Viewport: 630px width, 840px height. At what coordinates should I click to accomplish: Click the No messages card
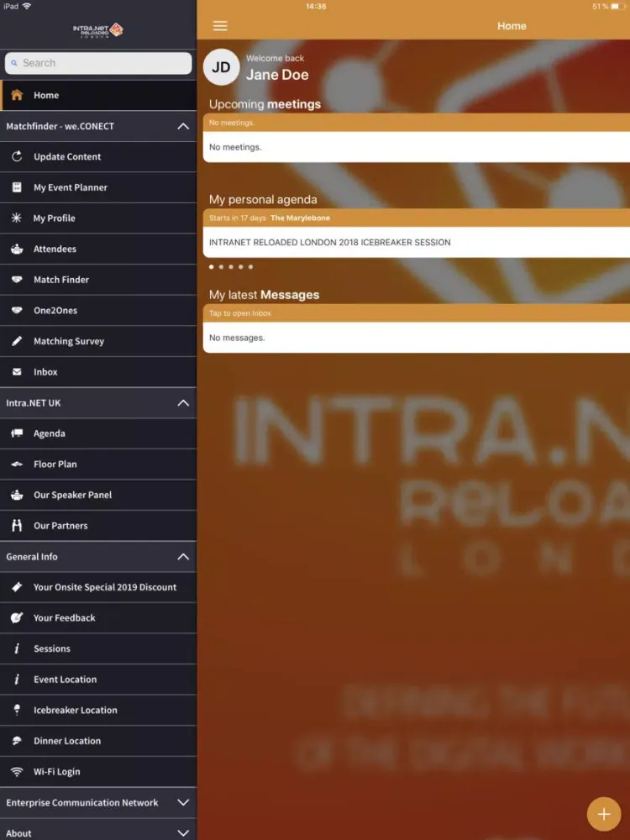pyautogui.click(x=417, y=338)
